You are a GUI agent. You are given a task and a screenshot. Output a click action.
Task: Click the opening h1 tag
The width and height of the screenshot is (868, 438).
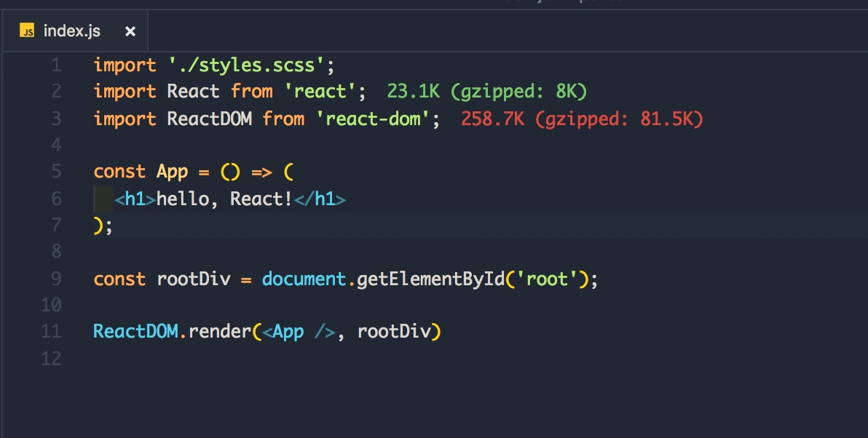[135, 199]
